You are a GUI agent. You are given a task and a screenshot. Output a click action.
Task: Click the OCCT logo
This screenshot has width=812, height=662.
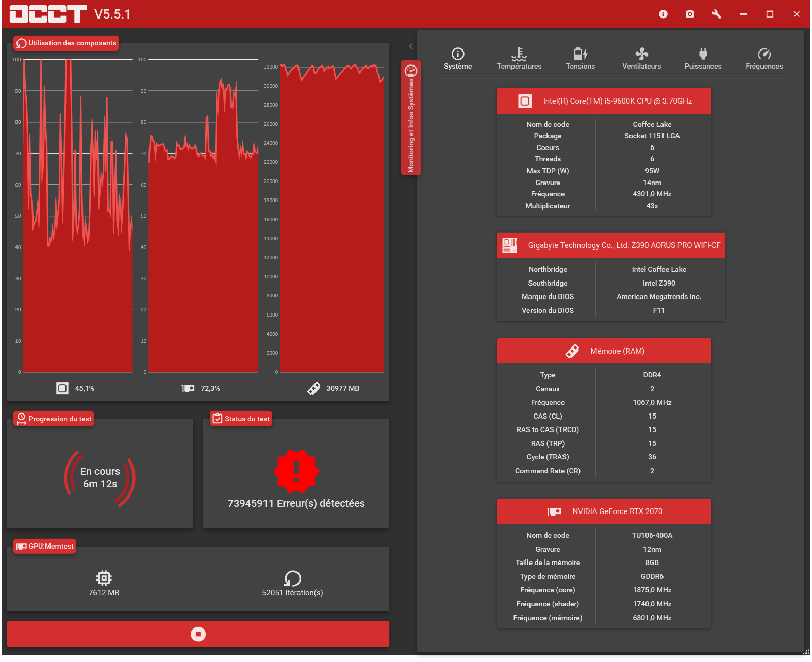(x=48, y=14)
